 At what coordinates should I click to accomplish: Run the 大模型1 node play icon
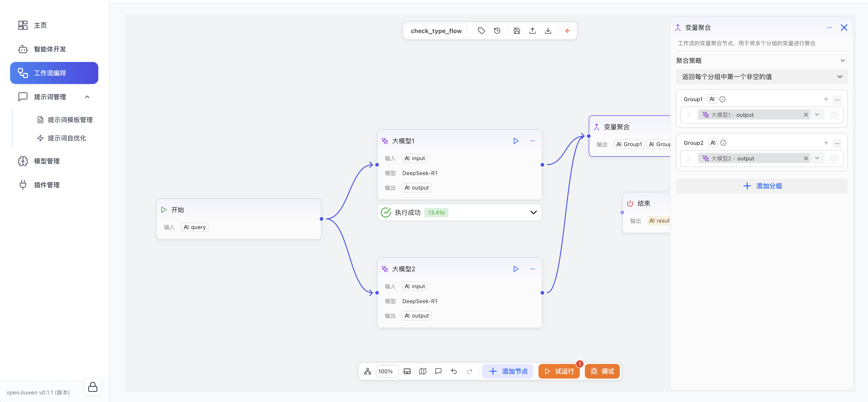point(516,141)
